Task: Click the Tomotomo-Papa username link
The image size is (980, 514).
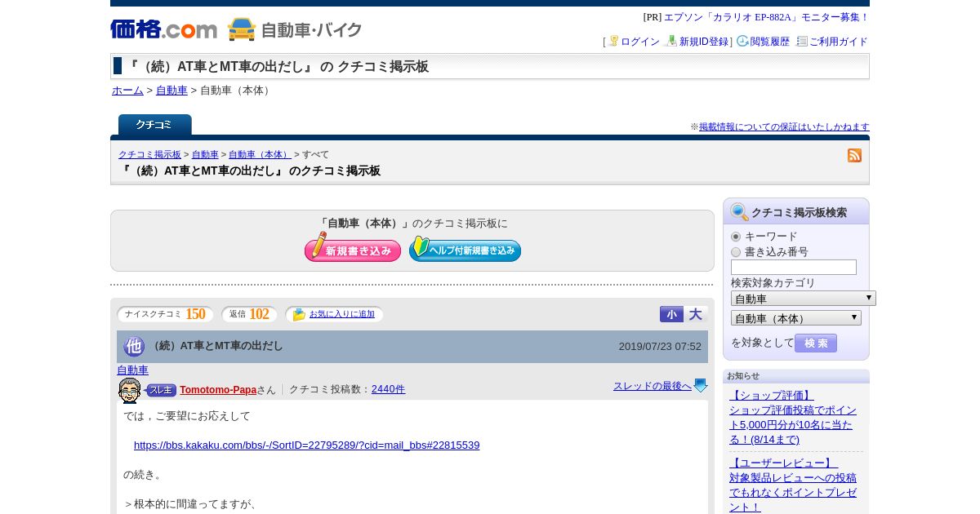Action: (x=218, y=390)
